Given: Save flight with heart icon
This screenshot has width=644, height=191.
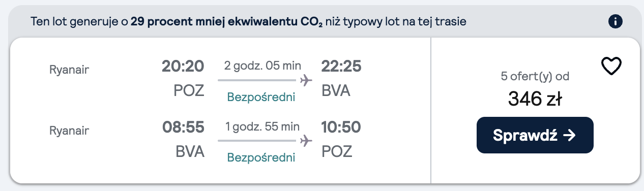Looking at the screenshot, I should [612, 67].
